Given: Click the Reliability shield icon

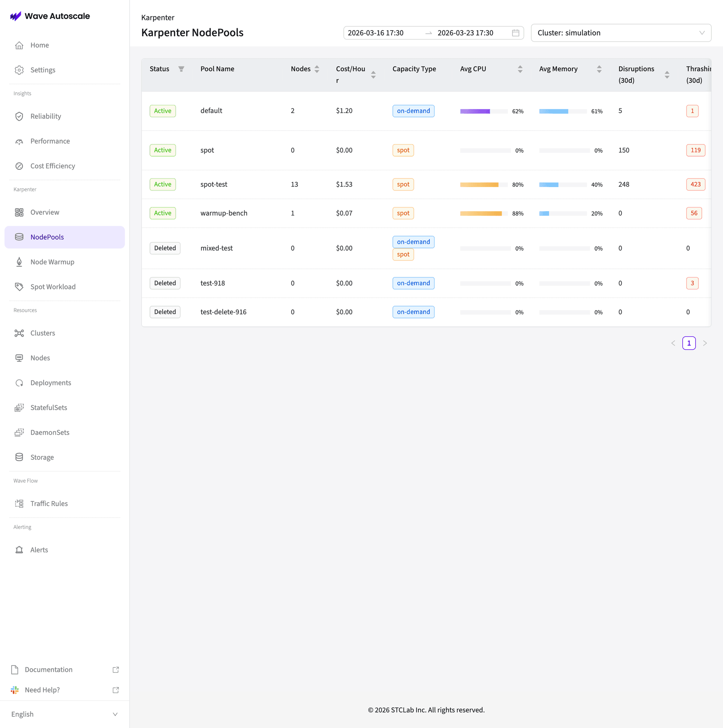Looking at the screenshot, I should point(19,116).
